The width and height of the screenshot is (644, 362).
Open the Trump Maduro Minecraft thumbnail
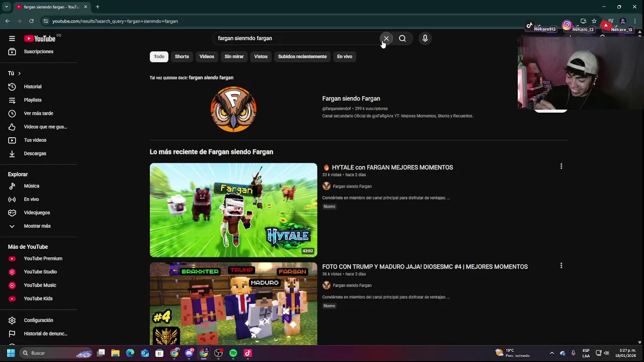coord(233,304)
